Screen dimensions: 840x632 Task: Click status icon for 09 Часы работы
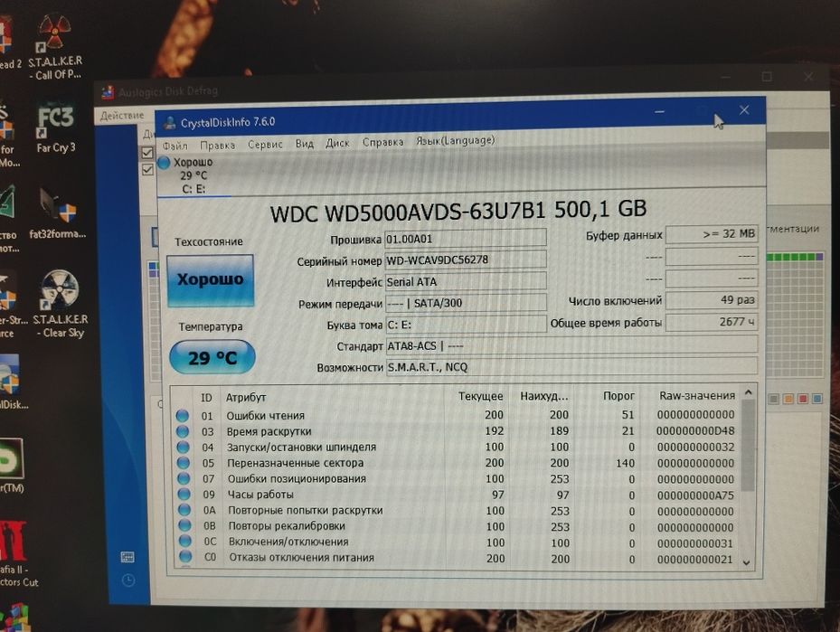click(184, 494)
